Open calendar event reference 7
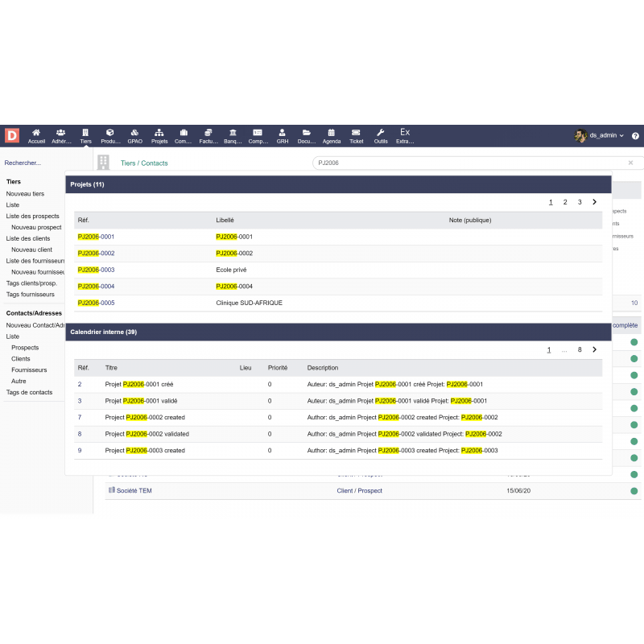The height and width of the screenshot is (644, 644). tap(80, 417)
